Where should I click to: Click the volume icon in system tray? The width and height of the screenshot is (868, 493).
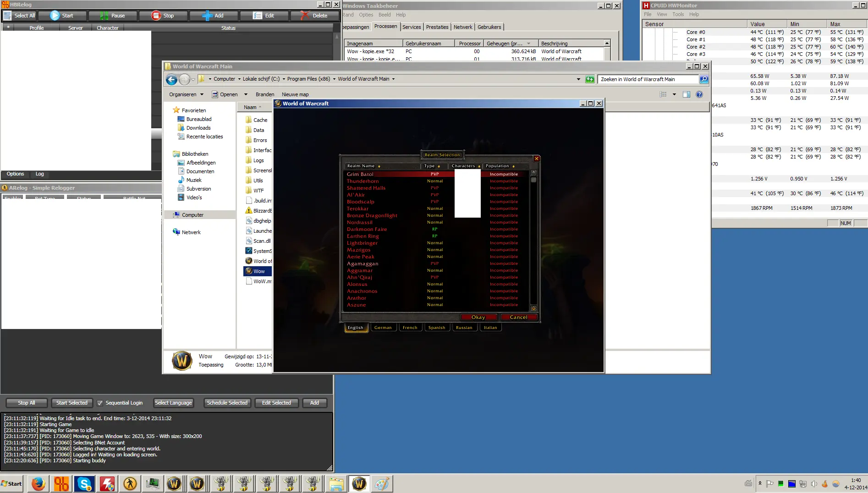point(814,484)
